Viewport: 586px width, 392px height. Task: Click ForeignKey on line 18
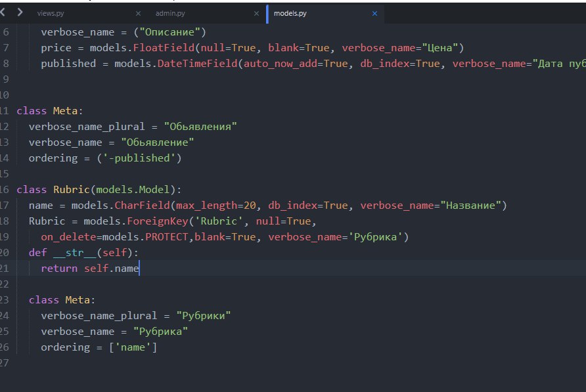(x=157, y=221)
